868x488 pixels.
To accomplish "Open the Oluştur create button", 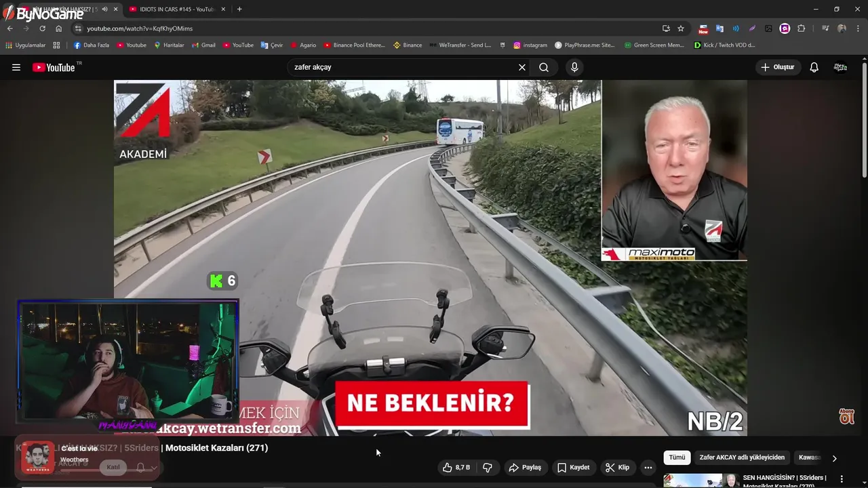I will pos(778,67).
